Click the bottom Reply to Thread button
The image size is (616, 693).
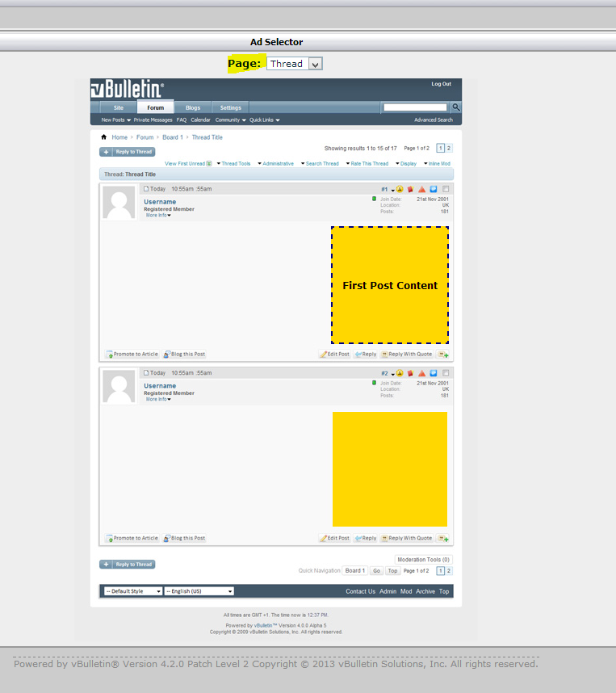(x=128, y=565)
